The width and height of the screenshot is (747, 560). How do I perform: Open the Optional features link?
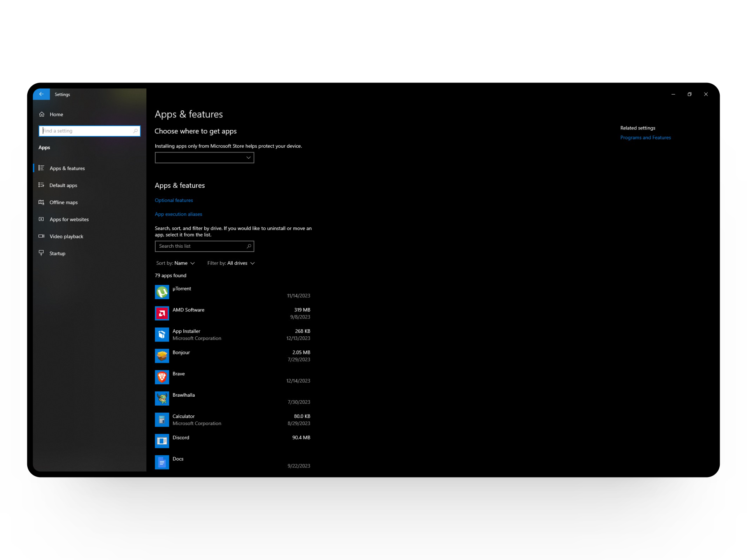coord(174,200)
